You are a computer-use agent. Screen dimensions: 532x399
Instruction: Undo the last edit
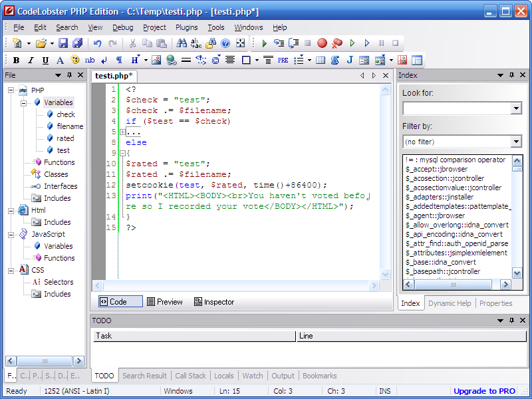click(x=98, y=43)
